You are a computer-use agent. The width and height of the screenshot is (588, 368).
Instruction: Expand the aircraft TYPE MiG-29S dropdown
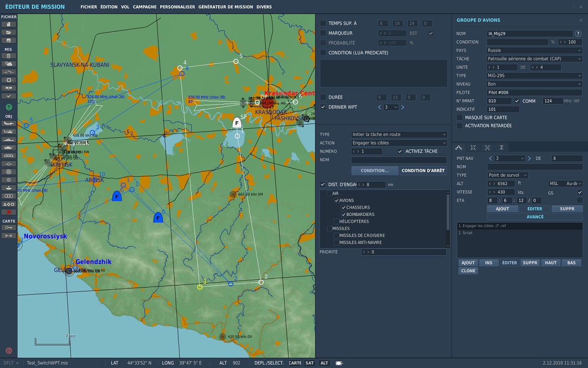(534, 76)
